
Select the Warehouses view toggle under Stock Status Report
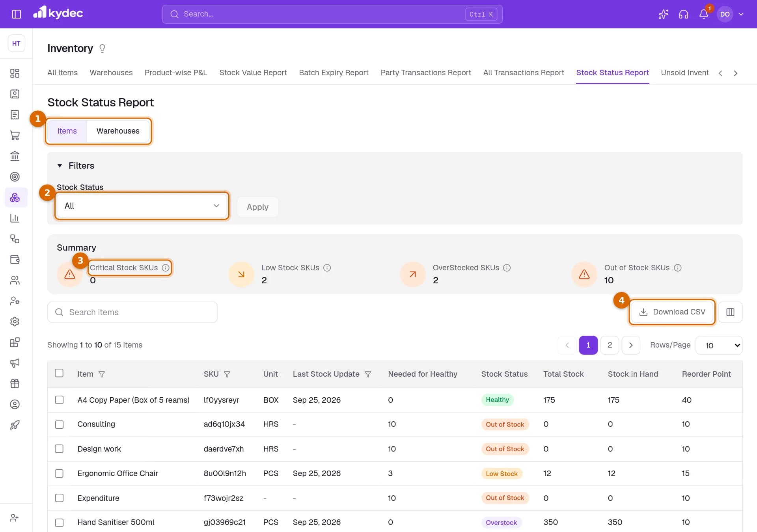[x=118, y=131]
